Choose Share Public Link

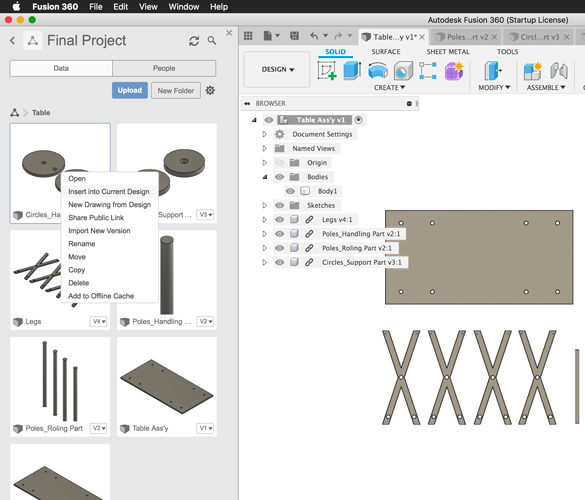(96, 218)
